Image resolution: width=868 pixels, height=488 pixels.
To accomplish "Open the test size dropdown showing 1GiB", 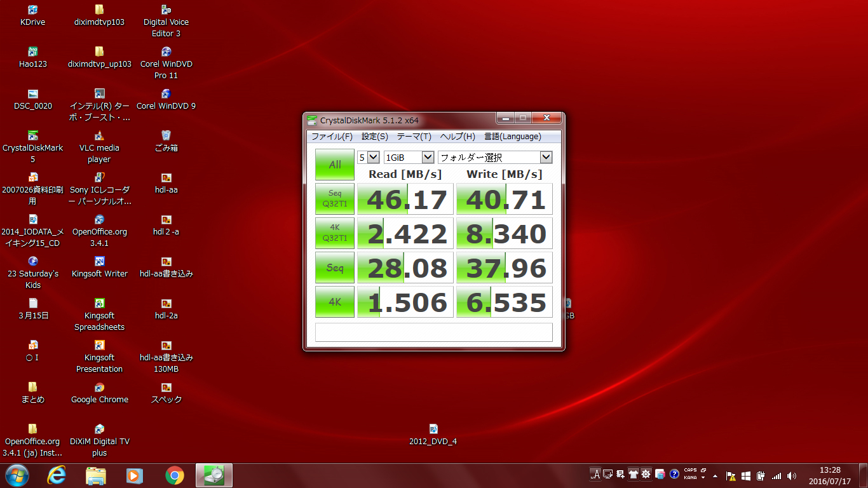I will click(x=409, y=157).
